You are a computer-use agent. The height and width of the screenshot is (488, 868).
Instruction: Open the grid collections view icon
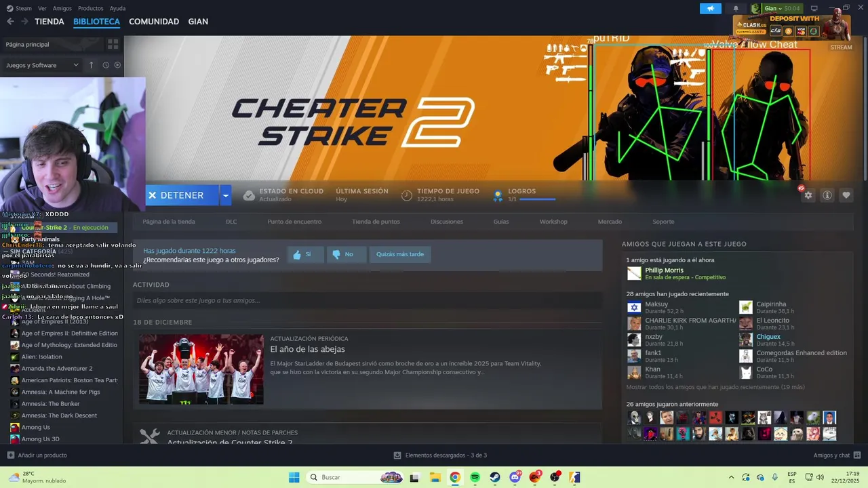[113, 44]
